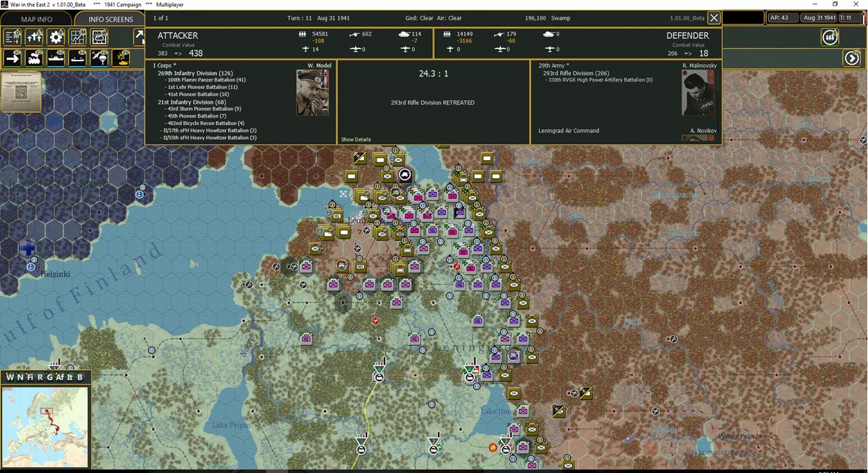Click the W. Model commander portrait
The height and width of the screenshot is (473, 868).
(x=313, y=92)
